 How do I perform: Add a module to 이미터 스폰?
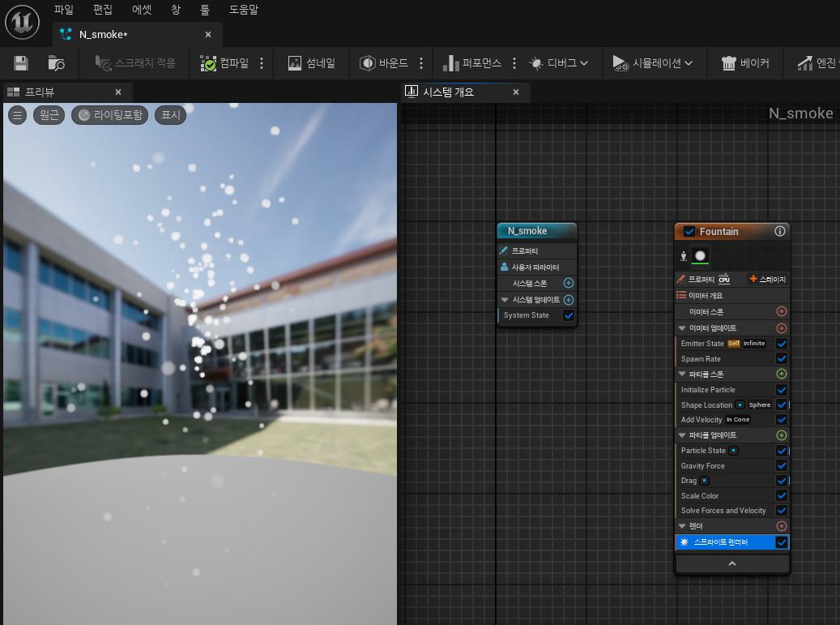pos(782,311)
